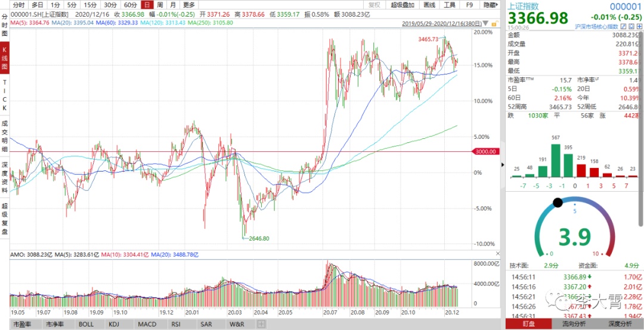Add an indicator with the plus tab icon

261,325
